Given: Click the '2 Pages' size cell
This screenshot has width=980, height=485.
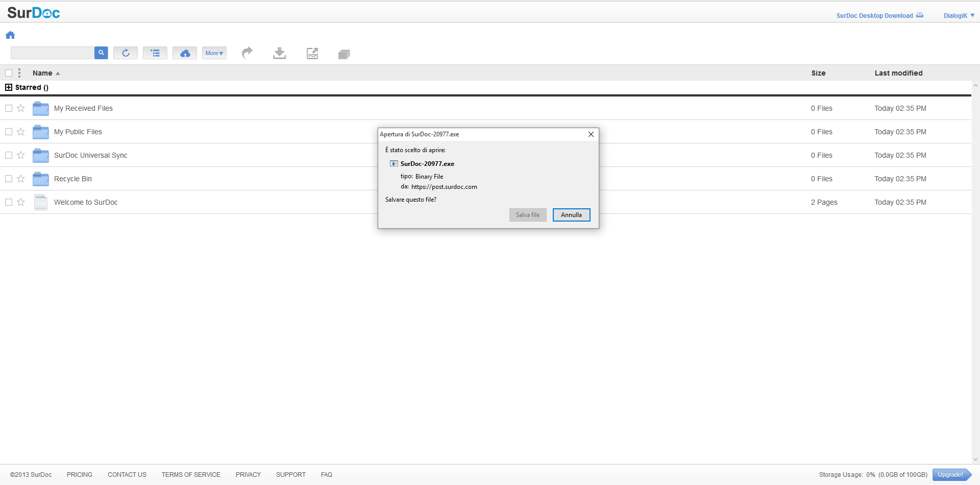Looking at the screenshot, I should [824, 202].
